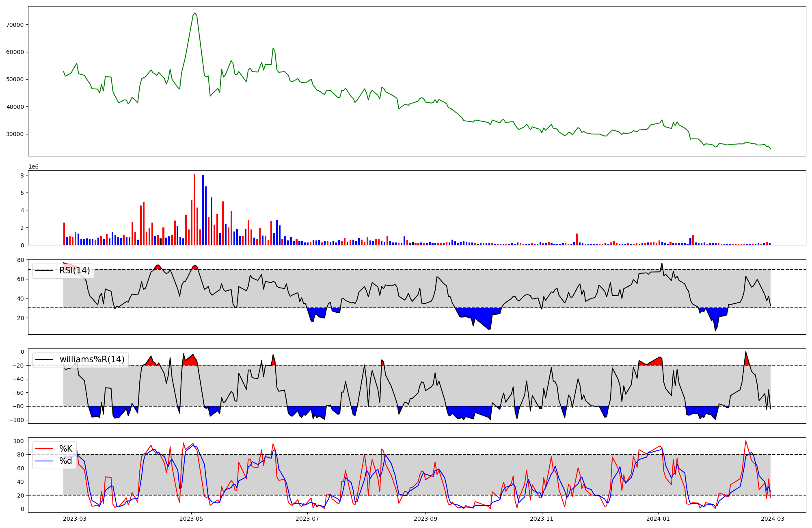The width and height of the screenshot is (812, 528).
Task: Click the tallest blue volume bar
Action: pos(203,210)
